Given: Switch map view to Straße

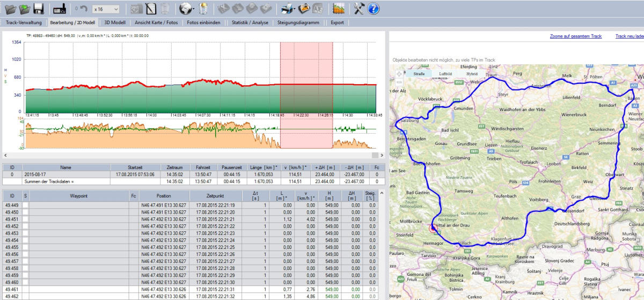Looking at the screenshot, I should tap(419, 74).
